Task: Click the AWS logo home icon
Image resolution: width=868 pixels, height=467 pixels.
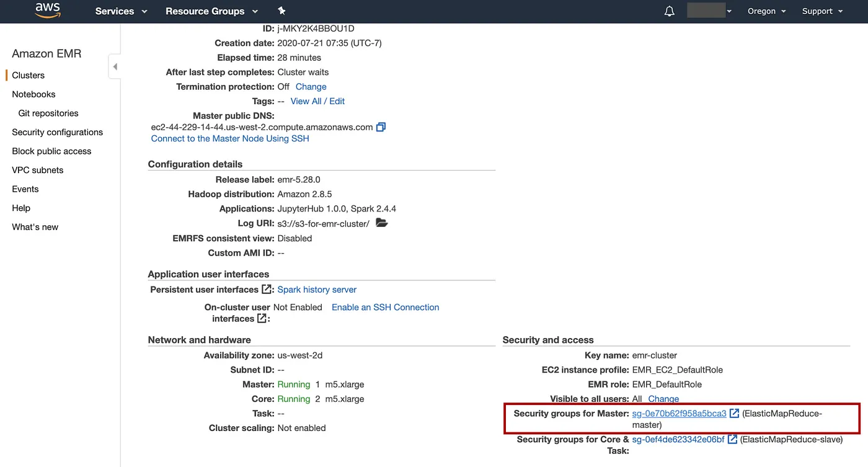Action: pyautogui.click(x=48, y=10)
